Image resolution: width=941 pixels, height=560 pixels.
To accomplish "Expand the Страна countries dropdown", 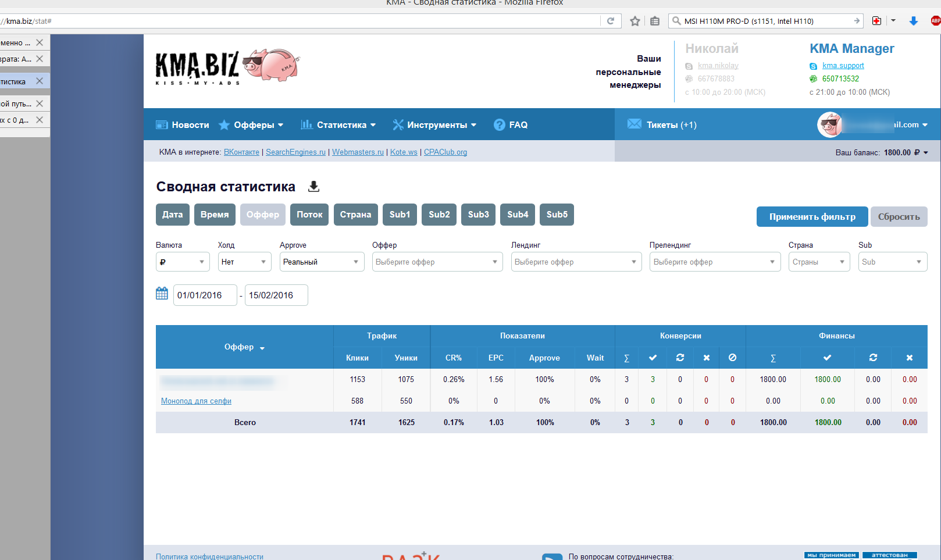I will click(x=818, y=262).
